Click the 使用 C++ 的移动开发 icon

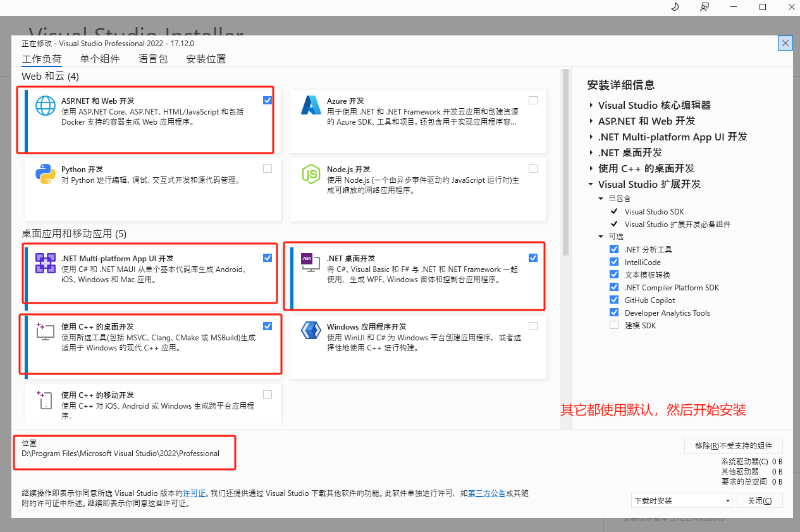(46, 399)
